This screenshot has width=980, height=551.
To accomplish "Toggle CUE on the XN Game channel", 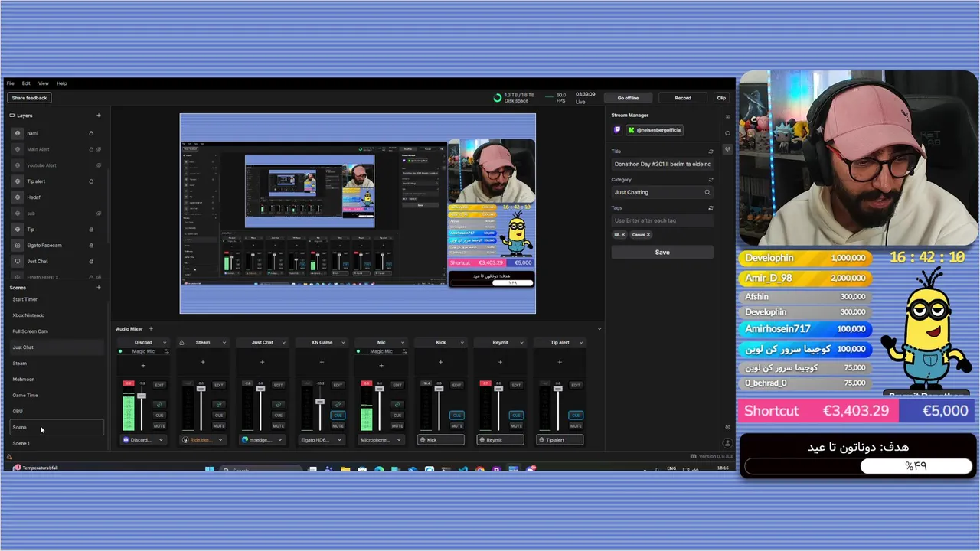I will pos(338,415).
